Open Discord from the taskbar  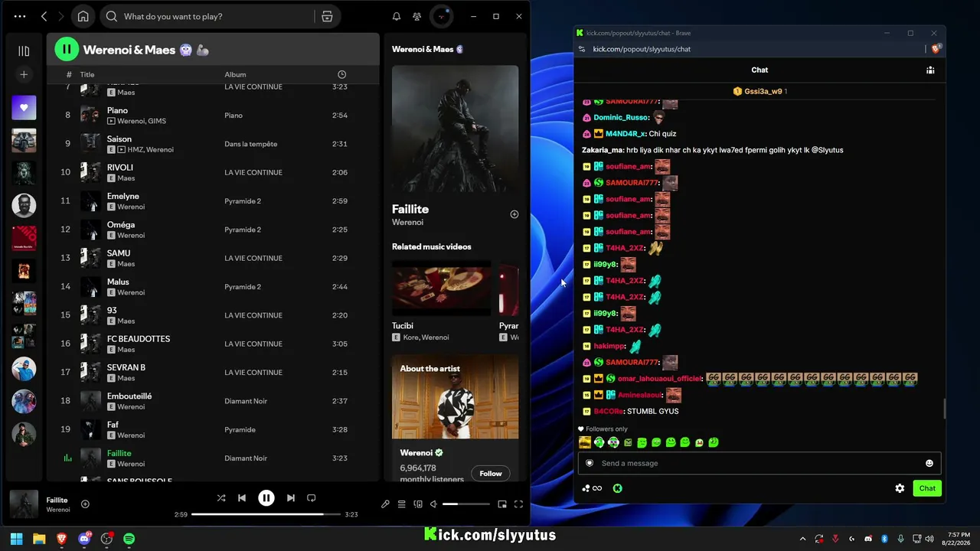click(84, 539)
